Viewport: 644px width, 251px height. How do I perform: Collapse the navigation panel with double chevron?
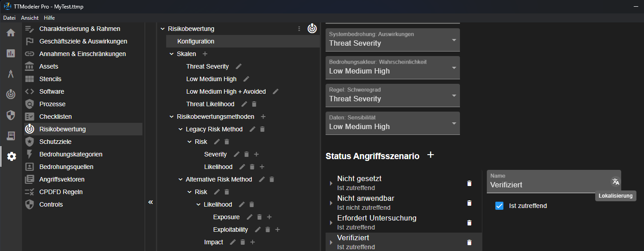[150, 202]
